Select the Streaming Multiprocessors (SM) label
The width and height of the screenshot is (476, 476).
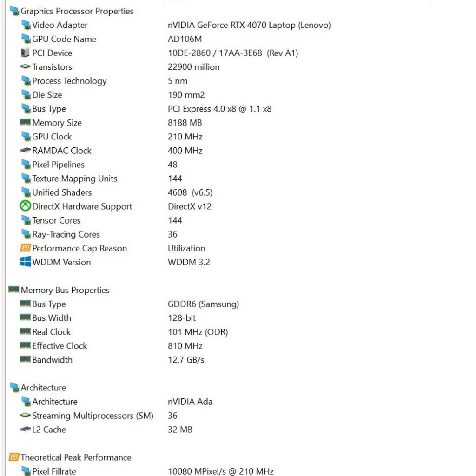[x=93, y=416]
